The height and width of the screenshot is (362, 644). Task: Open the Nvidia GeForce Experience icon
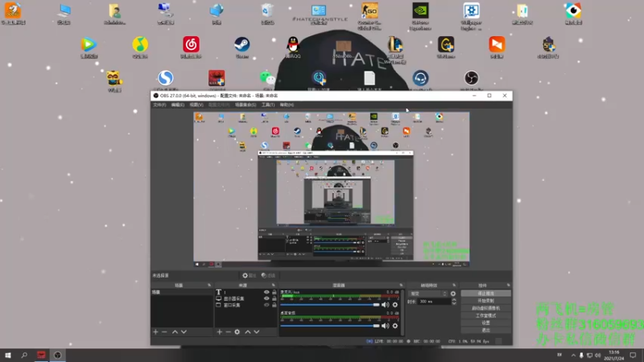click(420, 15)
